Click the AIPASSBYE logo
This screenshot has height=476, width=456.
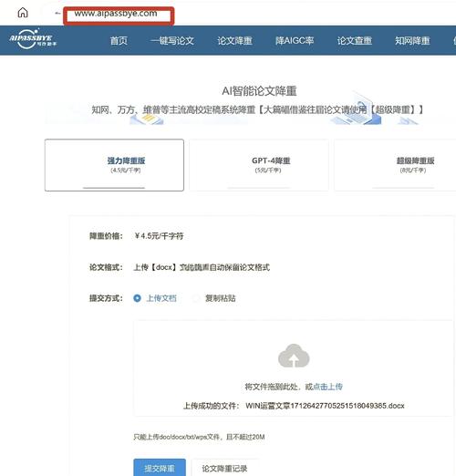coord(33,39)
